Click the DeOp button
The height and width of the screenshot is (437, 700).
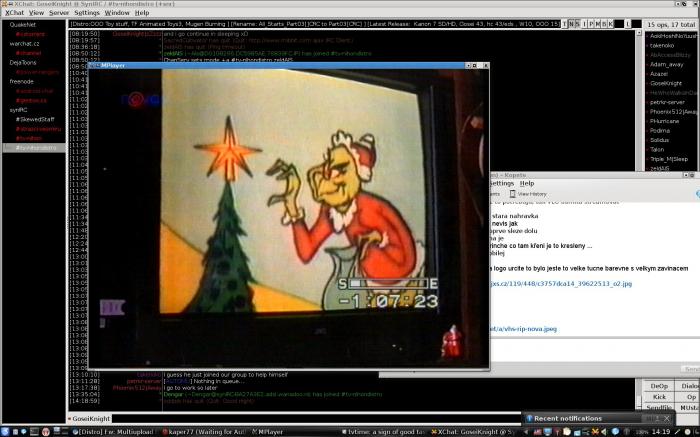tap(659, 386)
